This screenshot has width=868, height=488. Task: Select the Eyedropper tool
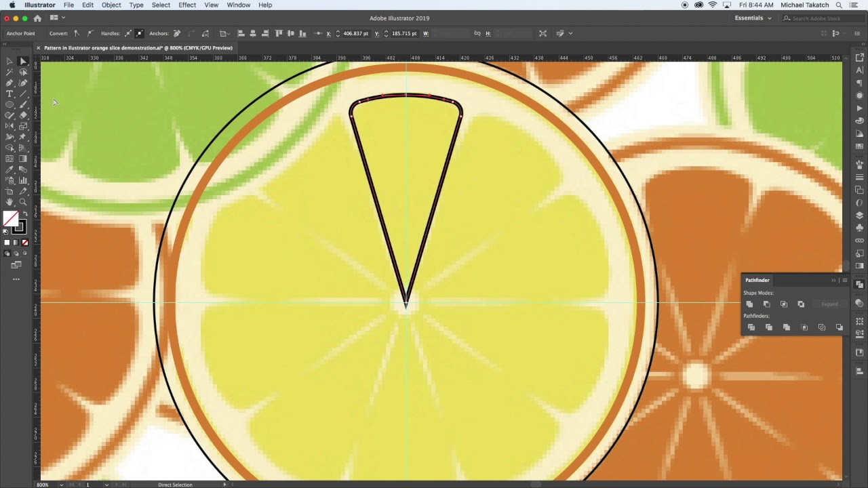(x=9, y=169)
